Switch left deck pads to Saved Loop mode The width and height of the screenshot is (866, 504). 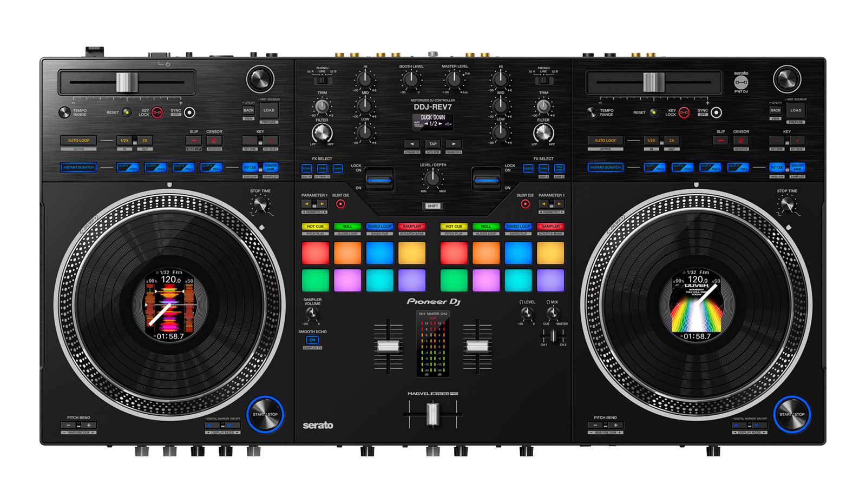pos(379,227)
